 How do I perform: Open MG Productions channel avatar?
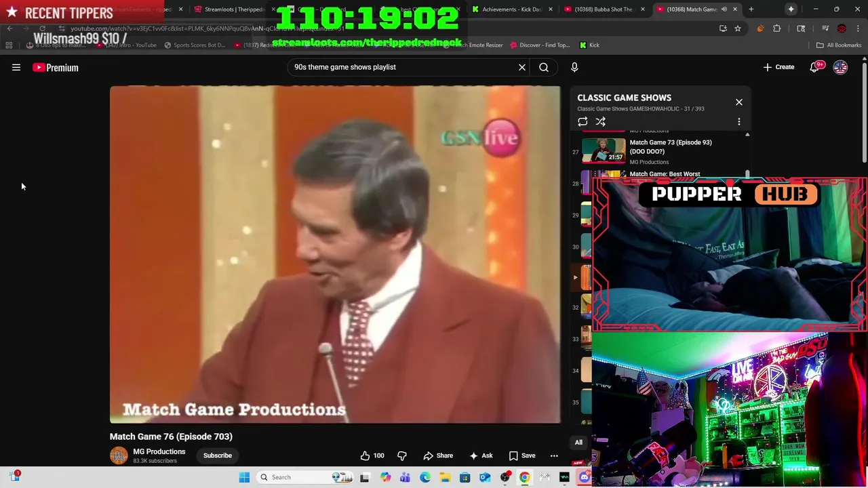[119, 455]
